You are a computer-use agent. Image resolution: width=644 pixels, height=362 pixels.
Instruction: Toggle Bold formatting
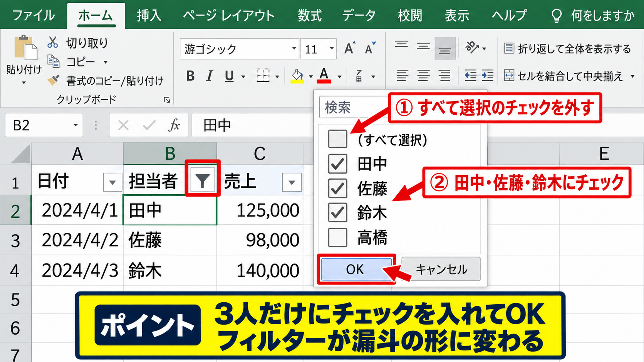190,76
